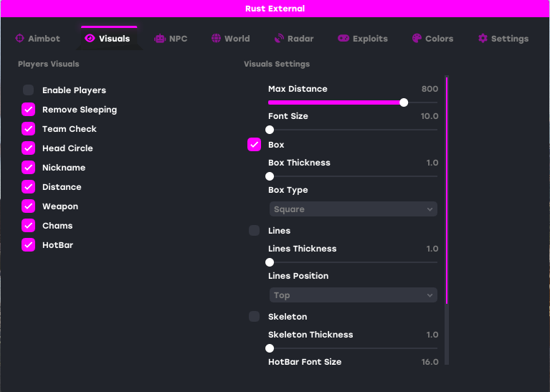Click the Max Distance slider handle
This screenshot has height=392, width=550.
404,102
